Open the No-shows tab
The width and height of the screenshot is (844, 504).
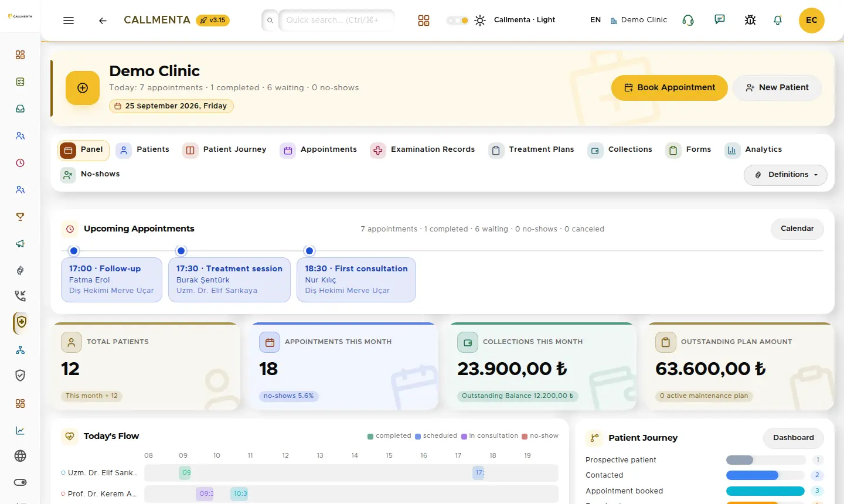(x=90, y=175)
